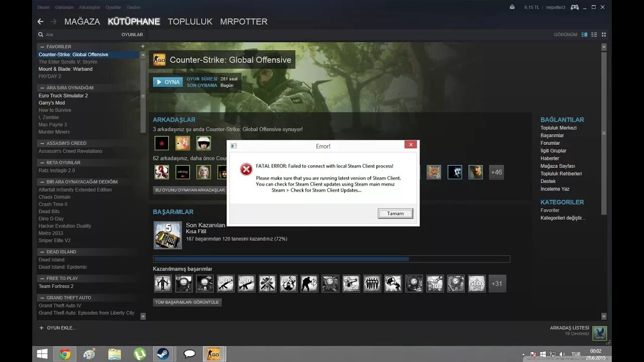Image resolution: width=644 pixels, height=362 pixels.
Task: Collapse the FREE TO PLAY category
Action: coord(42,279)
